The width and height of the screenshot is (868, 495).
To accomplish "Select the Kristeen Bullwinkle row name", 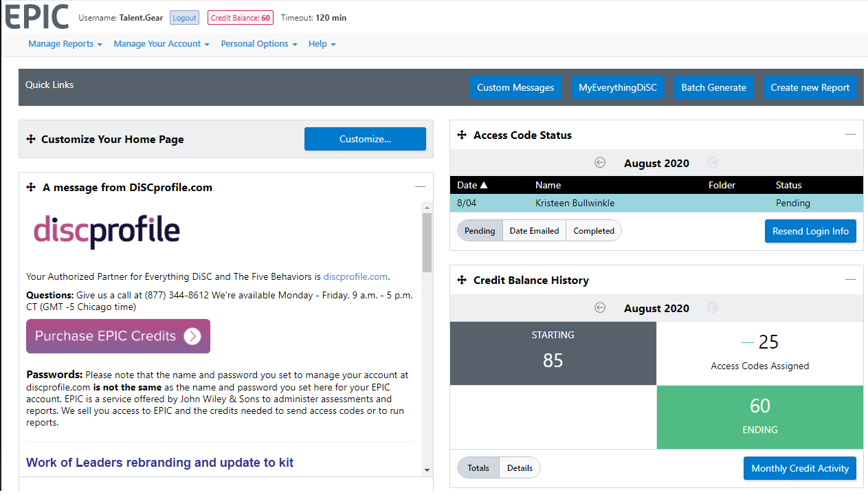I will [x=575, y=203].
